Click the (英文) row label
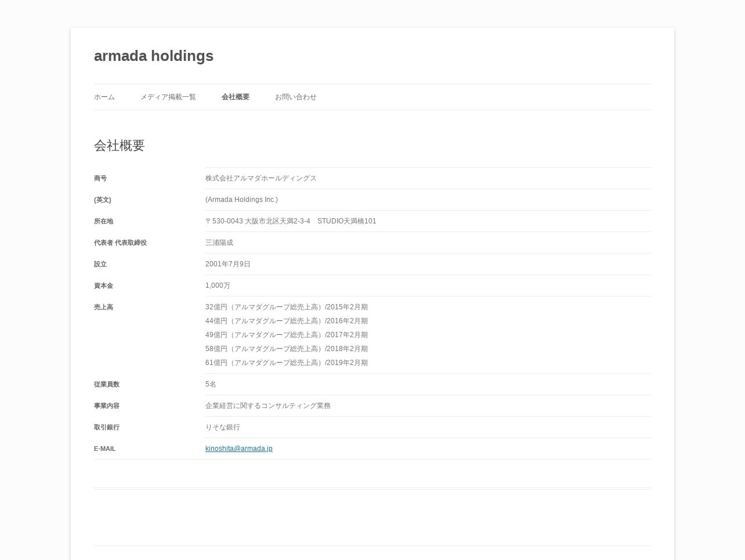The height and width of the screenshot is (560, 745). (103, 200)
